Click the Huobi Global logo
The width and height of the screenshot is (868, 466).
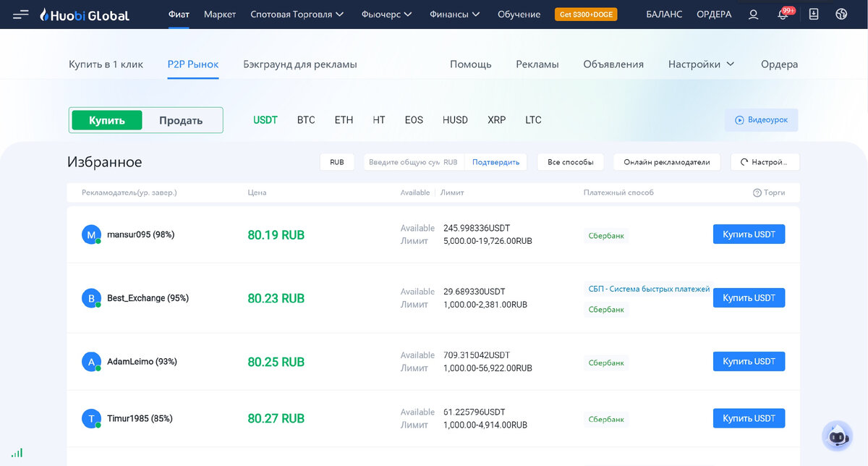coord(84,14)
